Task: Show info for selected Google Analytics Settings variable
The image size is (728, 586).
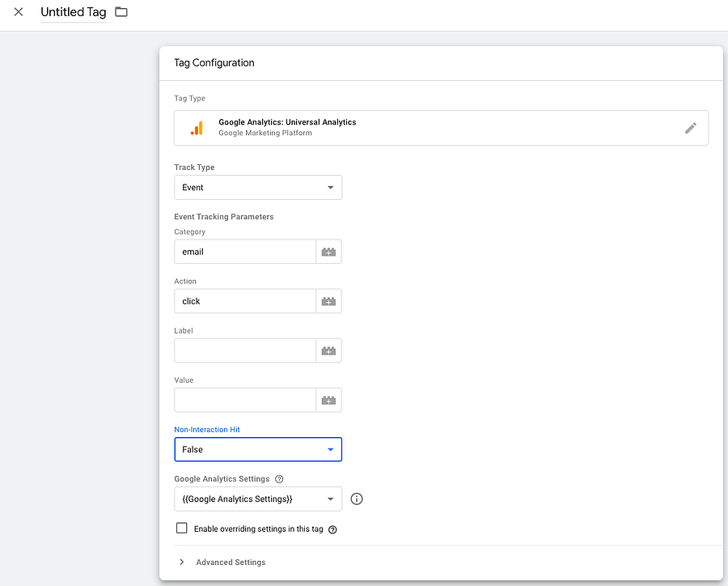Action: coord(357,499)
